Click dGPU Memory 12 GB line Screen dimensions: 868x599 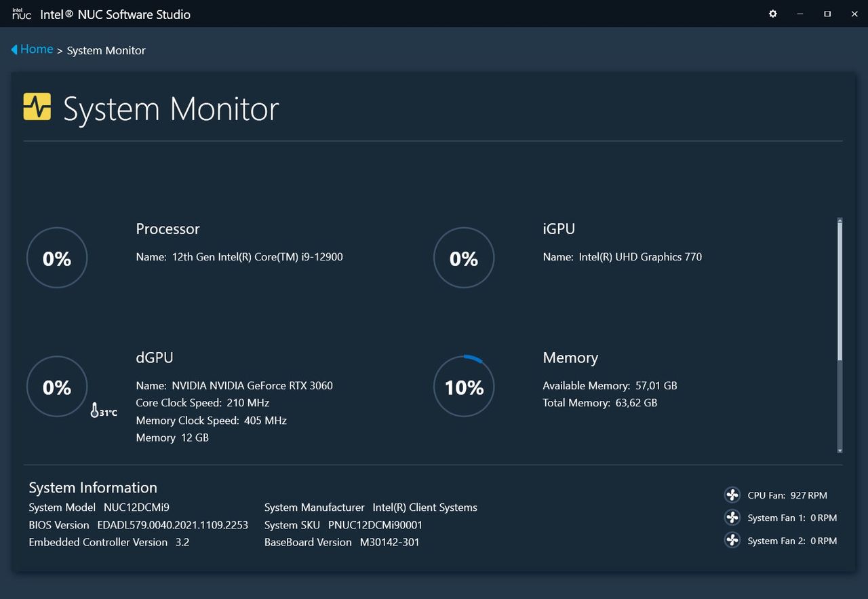pyautogui.click(x=172, y=438)
